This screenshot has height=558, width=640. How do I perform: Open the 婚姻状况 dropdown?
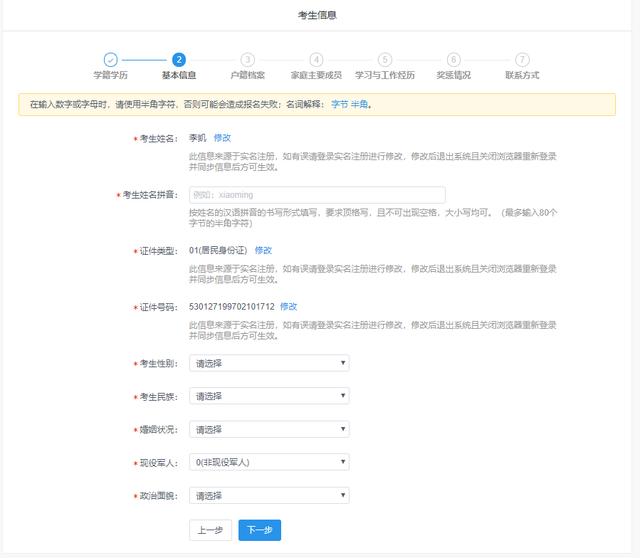(x=269, y=429)
